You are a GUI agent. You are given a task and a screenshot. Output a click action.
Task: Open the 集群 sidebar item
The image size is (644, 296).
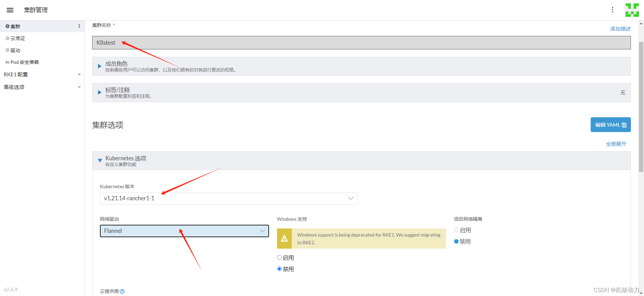coord(42,26)
